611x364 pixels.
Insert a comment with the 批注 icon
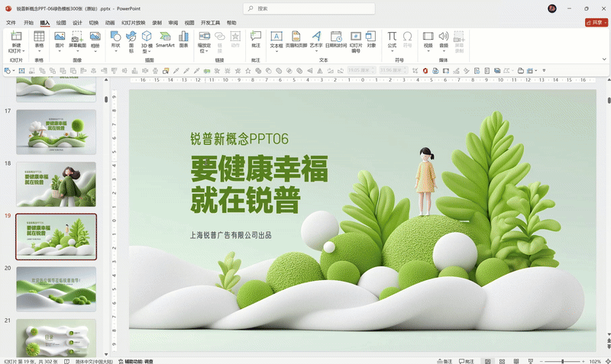tap(256, 37)
